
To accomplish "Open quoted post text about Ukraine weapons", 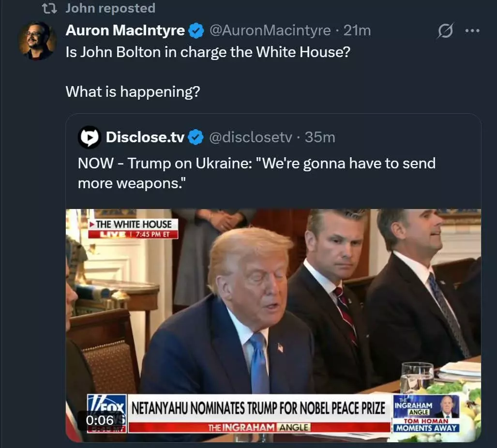I will click(x=257, y=173).
